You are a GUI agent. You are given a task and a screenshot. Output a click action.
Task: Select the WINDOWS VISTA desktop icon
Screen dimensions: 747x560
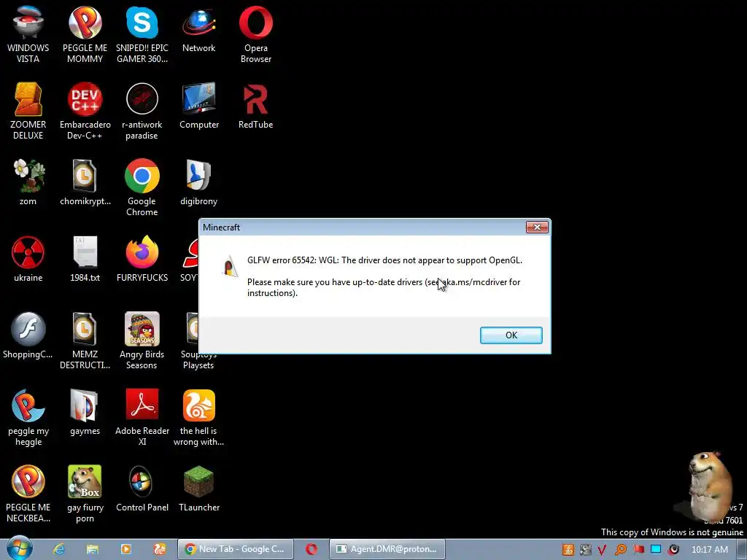[x=28, y=34]
